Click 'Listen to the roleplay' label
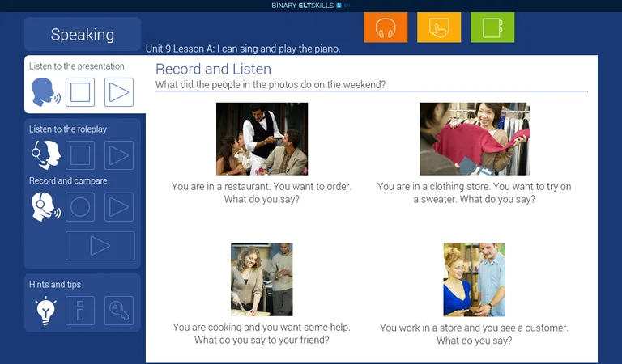Image resolution: width=622 pixels, height=364 pixels. pos(68,129)
